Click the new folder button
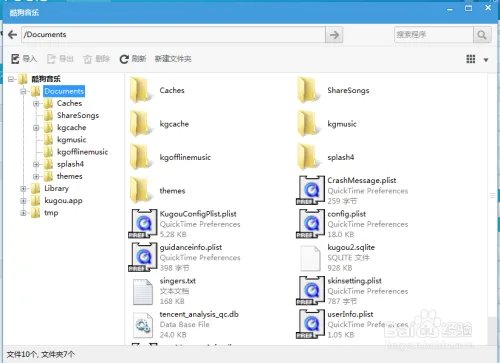Image resolution: width=500 pixels, height=363 pixels. pos(173,59)
